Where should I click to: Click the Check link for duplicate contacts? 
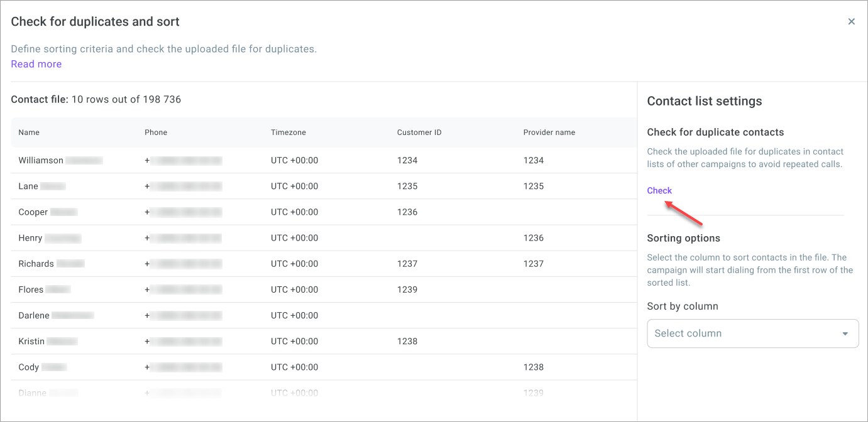659,190
